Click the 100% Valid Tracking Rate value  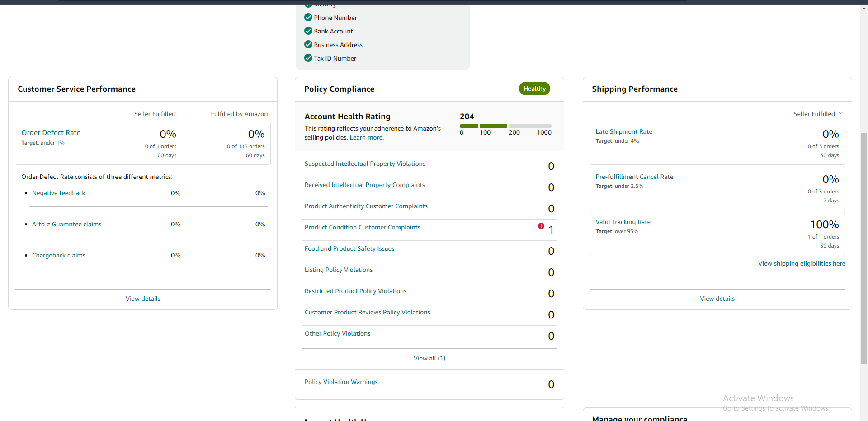coord(824,225)
